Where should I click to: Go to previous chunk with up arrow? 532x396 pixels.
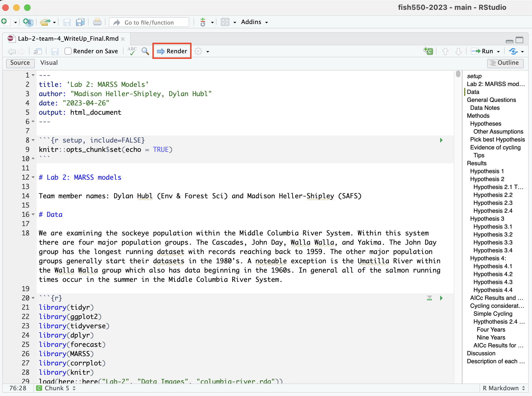[x=445, y=51]
